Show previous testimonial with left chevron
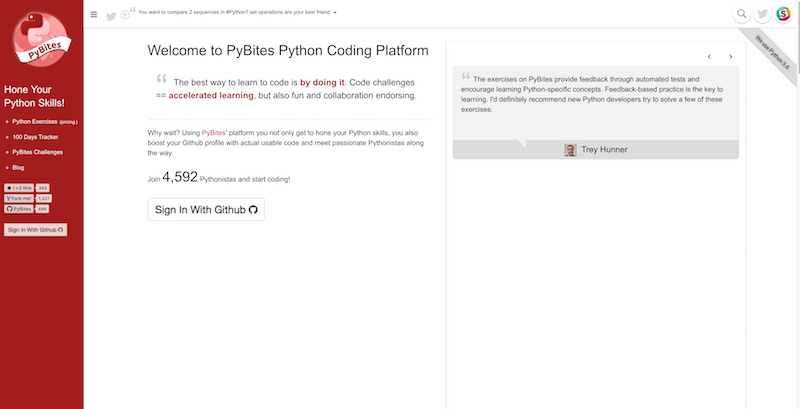This screenshot has height=409, width=800. click(x=709, y=57)
